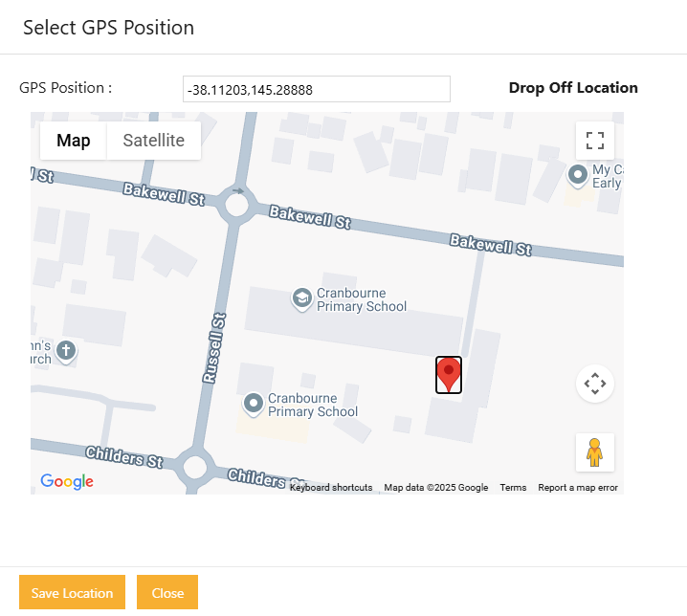
Task: Open Keyboard shortcuts for the map
Action: tap(331, 488)
